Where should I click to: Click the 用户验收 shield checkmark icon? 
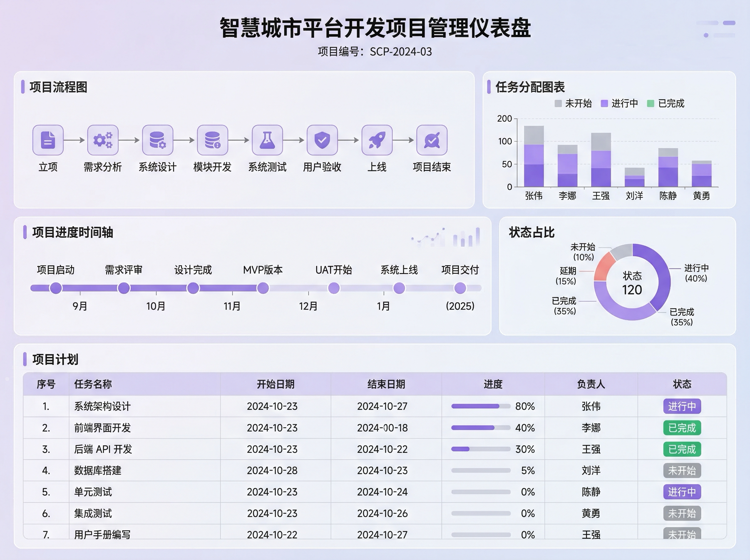[322, 140]
